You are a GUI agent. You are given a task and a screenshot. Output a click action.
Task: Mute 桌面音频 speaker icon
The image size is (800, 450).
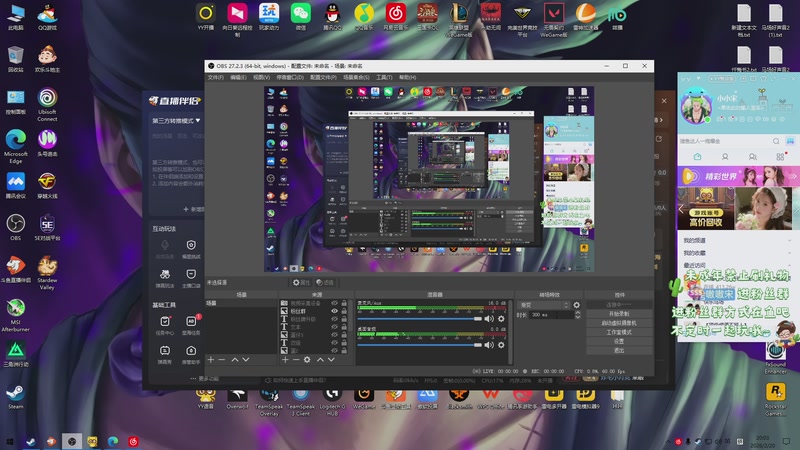pos(489,345)
